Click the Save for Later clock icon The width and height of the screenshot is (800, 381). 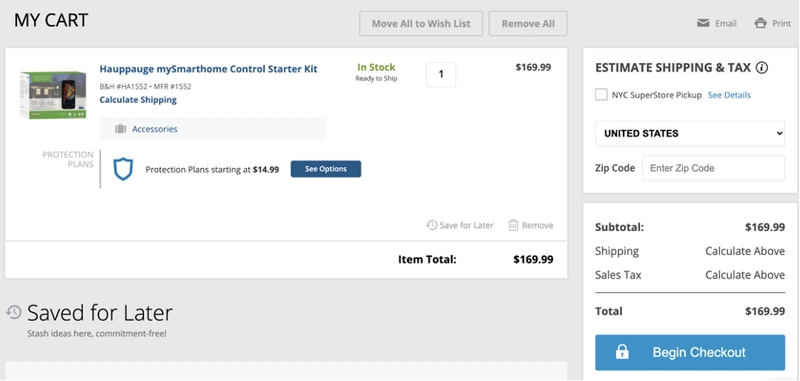(432, 225)
